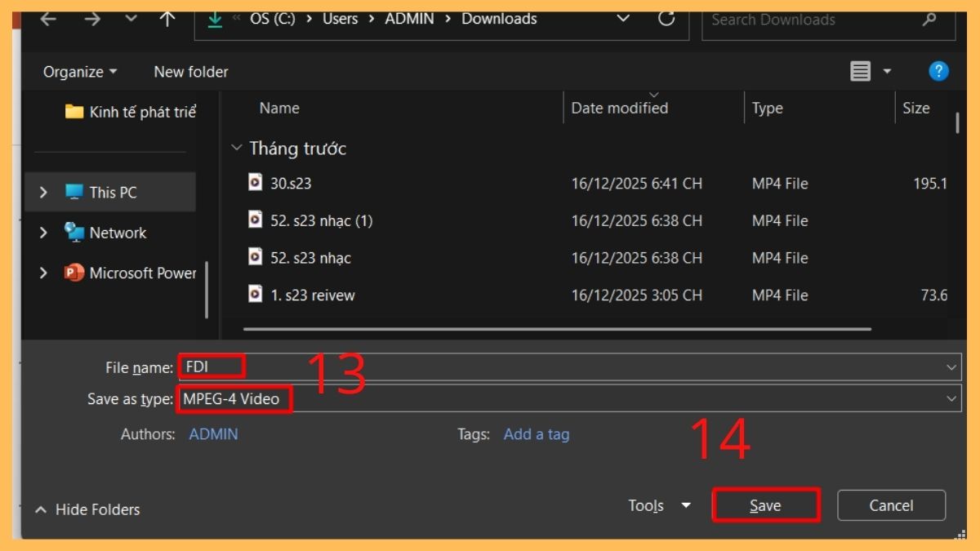Select Users in the address path
Screen dimensions: 980x551
point(340,19)
